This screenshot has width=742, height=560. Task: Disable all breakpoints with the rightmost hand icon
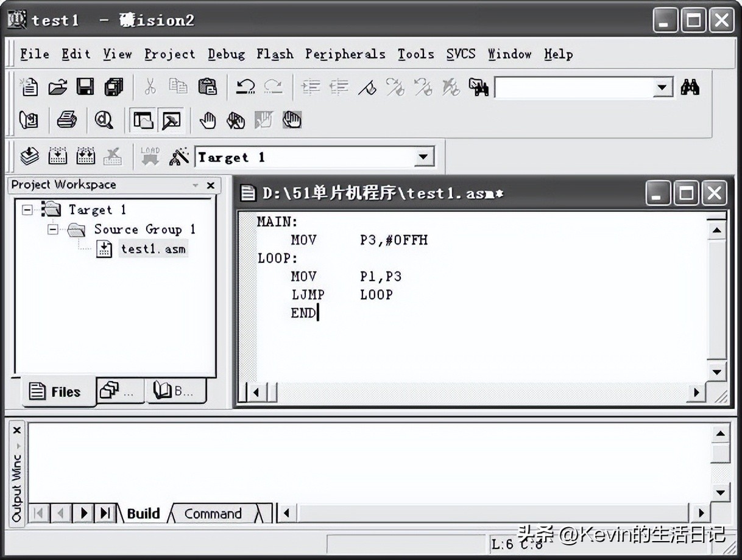pyautogui.click(x=292, y=121)
